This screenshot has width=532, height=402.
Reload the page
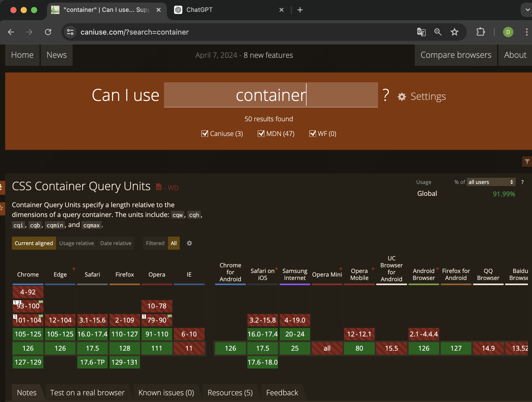click(48, 32)
